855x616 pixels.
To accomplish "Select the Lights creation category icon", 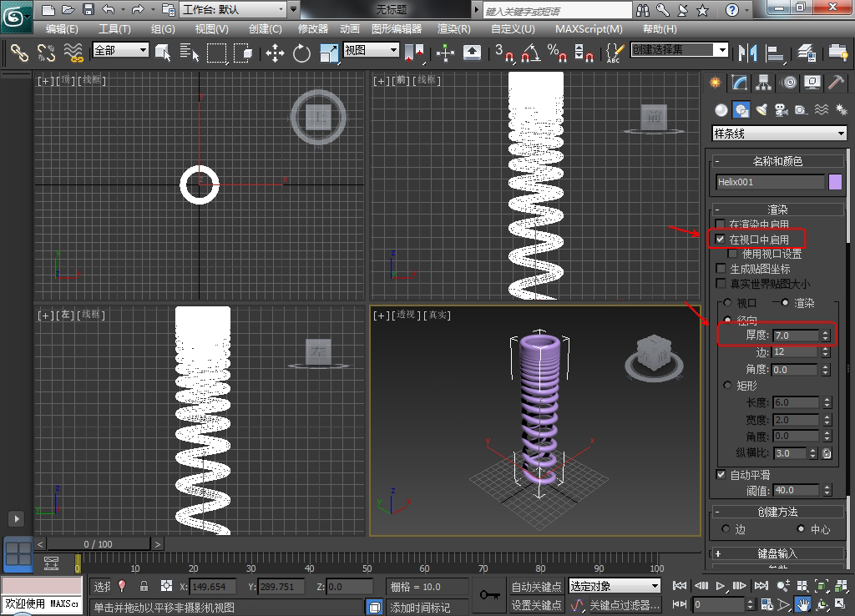I will pos(761,110).
